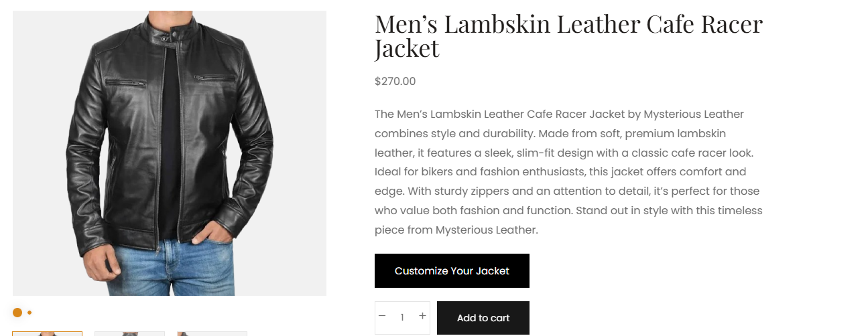
Task: Click the quantity field showing 1
Action: [x=402, y=318]
